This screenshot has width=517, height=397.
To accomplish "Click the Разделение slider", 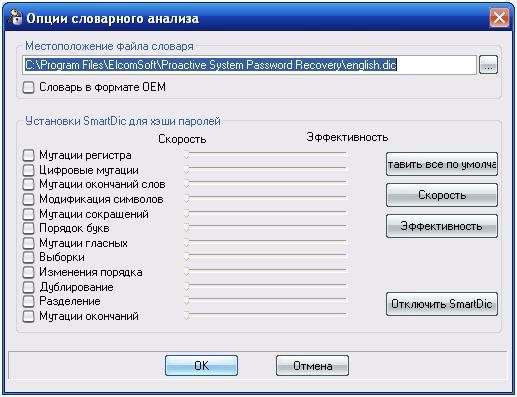I will tap(265, 301).
